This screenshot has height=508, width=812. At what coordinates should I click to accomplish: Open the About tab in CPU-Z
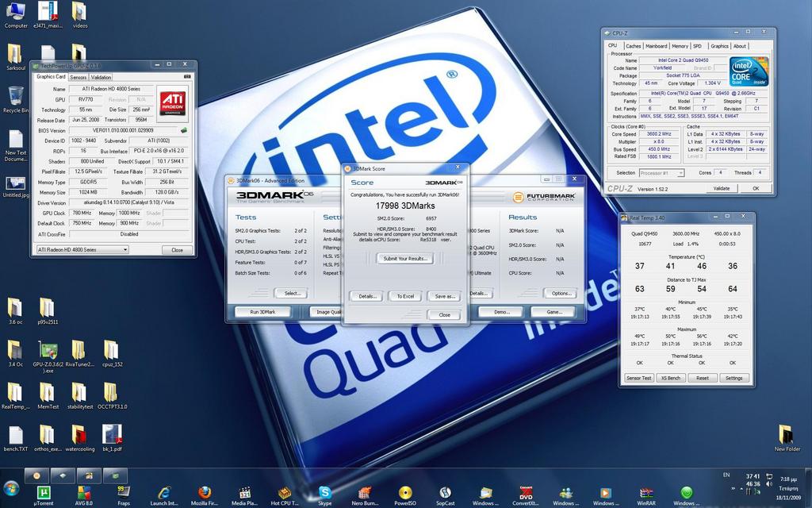(740, 46)
